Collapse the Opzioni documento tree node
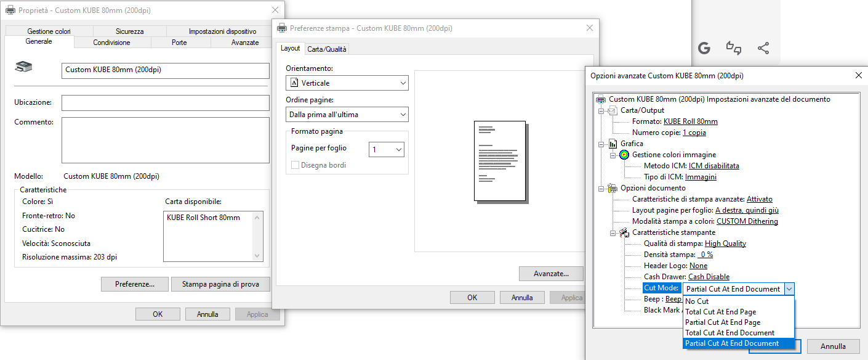The height and width of the screenshot is (360, 868). pyautogui.click(x=601, y=188)
